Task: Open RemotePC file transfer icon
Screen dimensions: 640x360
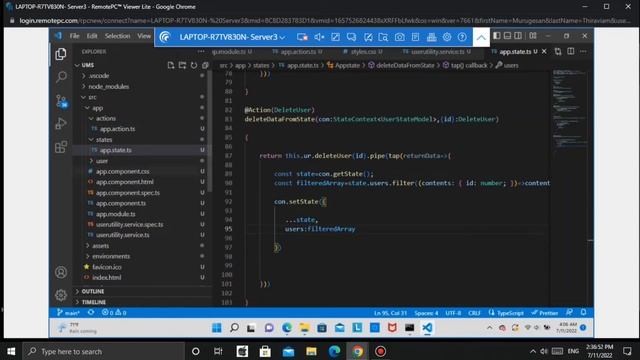Action: pos(383,37)
